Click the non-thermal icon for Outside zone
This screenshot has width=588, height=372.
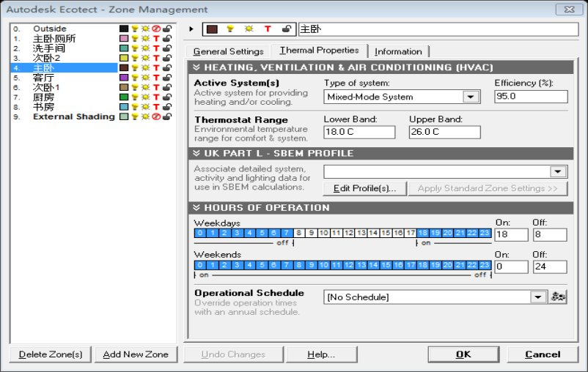point(156,29)
